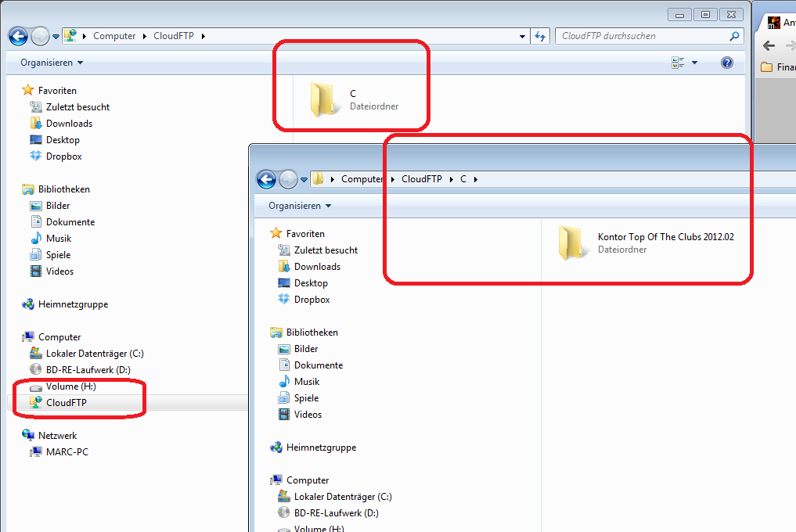
Task: Open Lokaler Datenträger (C:) in rear sidebar
Action: [87, 354]
